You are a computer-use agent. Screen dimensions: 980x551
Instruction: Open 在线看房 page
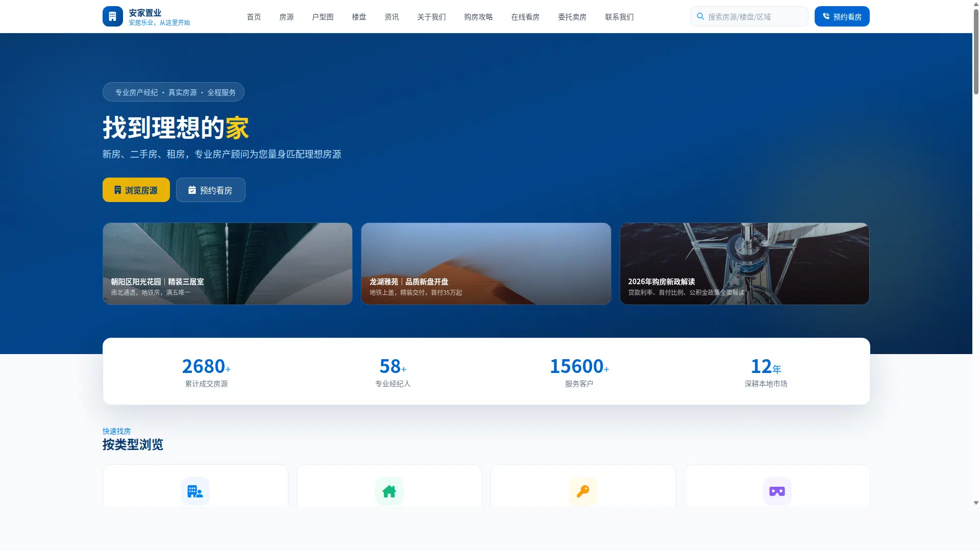pos(525,17)
